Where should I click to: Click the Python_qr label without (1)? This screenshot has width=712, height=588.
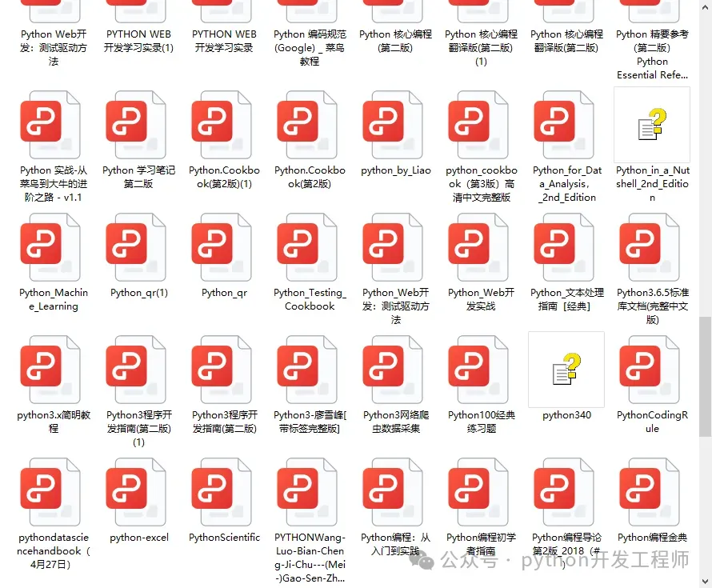224,293
